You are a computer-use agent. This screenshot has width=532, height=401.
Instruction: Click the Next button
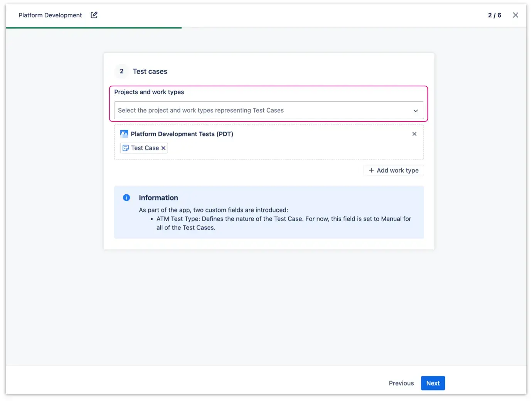click(x=433, y=383)
